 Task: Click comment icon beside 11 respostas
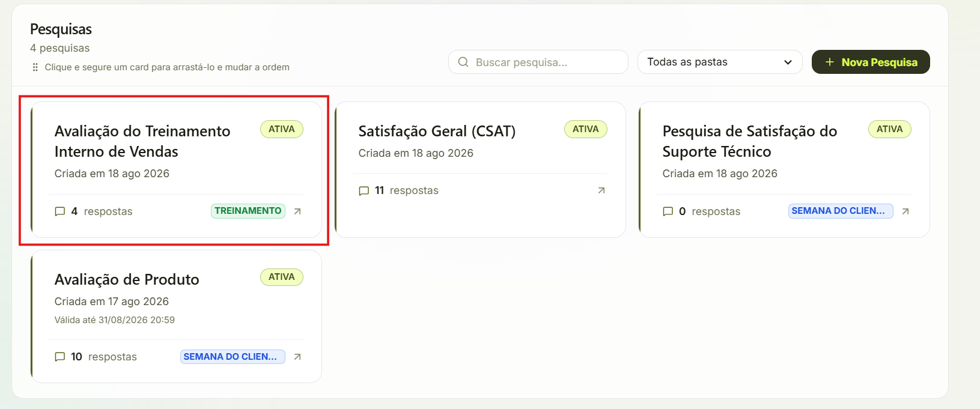click(364, 191)
